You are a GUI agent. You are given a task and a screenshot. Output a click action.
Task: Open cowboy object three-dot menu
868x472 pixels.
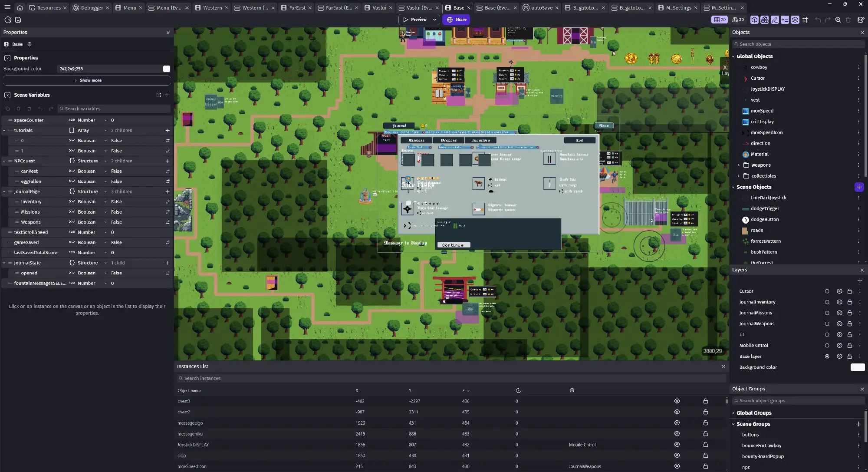coord(858,67)
